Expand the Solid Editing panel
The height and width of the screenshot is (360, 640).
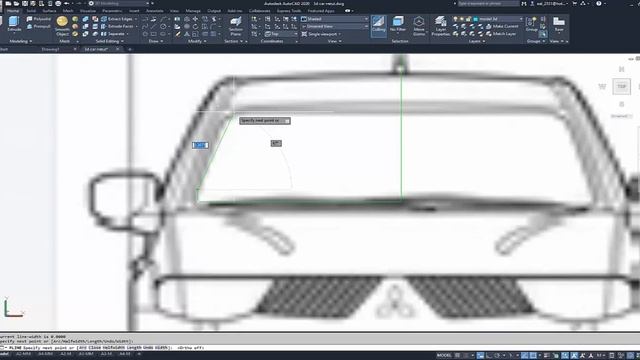(x=109, y=41)
